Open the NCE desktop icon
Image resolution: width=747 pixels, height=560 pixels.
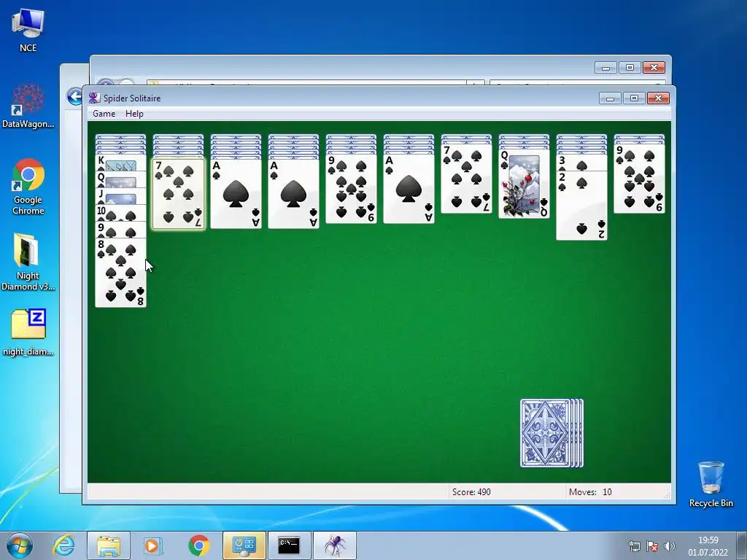tap(28, 31)
